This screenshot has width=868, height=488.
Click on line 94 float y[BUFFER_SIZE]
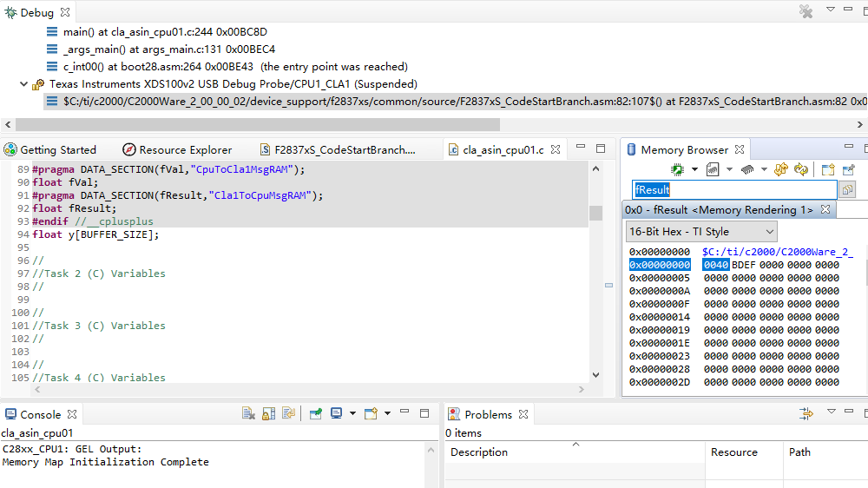95,234
